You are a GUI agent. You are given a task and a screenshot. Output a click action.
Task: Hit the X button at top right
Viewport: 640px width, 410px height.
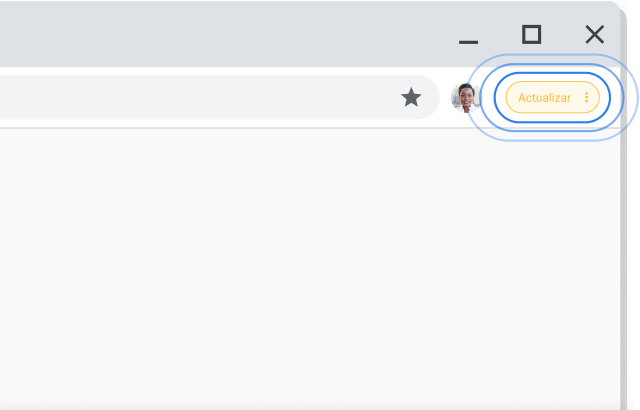point(595,35)
